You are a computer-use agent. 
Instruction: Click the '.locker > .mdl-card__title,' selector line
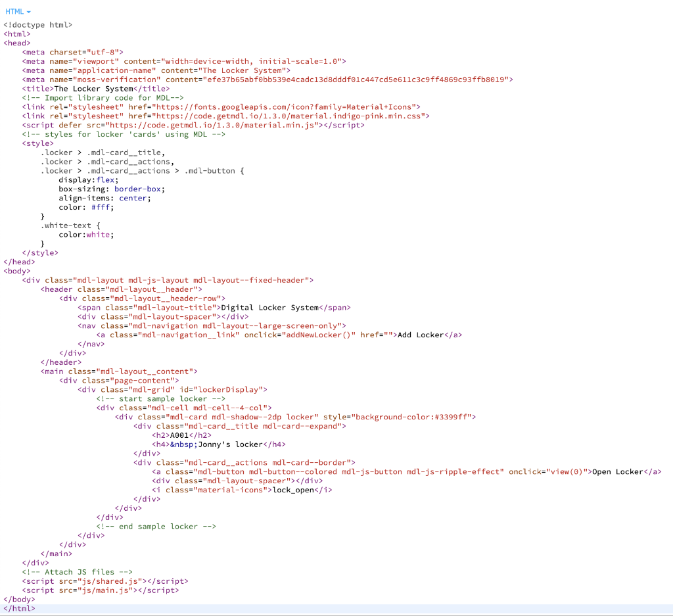click(103, 153)
